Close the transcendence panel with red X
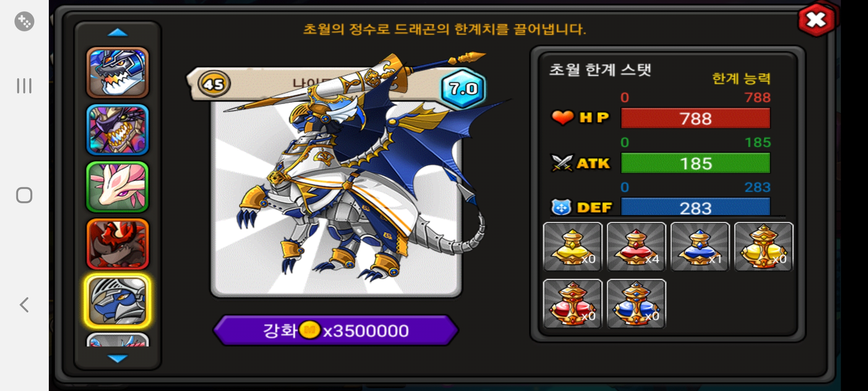This screenshot has width=868, height=391. (x=817, y=20)
